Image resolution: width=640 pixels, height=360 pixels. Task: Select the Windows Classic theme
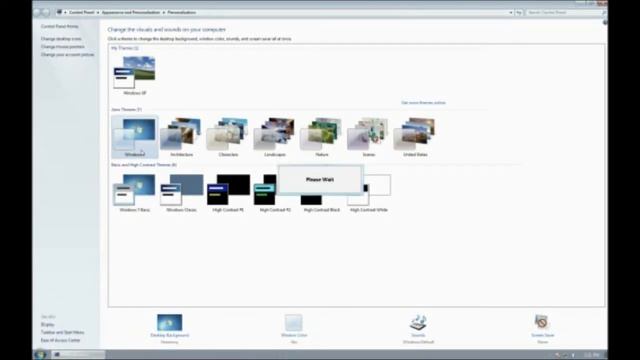[181, 193]
